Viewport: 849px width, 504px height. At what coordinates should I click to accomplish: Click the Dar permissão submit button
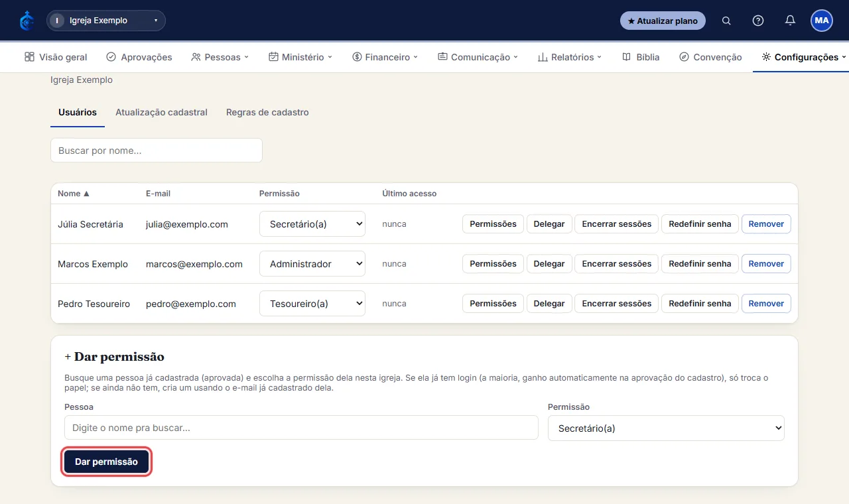pos(106,462)
